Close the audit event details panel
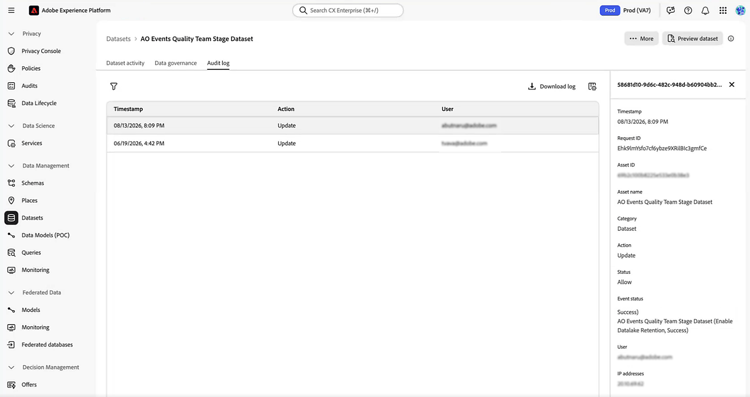Screen dimensions: 750x397 [731, 85]
